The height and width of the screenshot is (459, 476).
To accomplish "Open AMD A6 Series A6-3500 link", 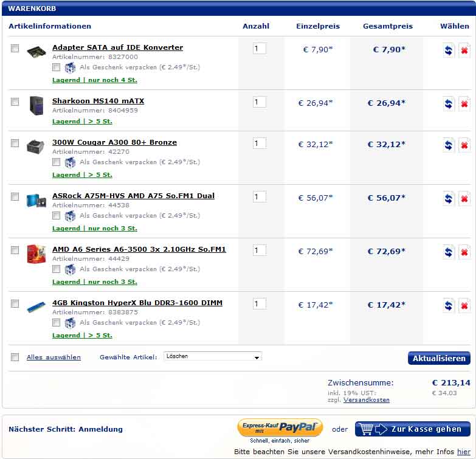I will tap(139, 249).
